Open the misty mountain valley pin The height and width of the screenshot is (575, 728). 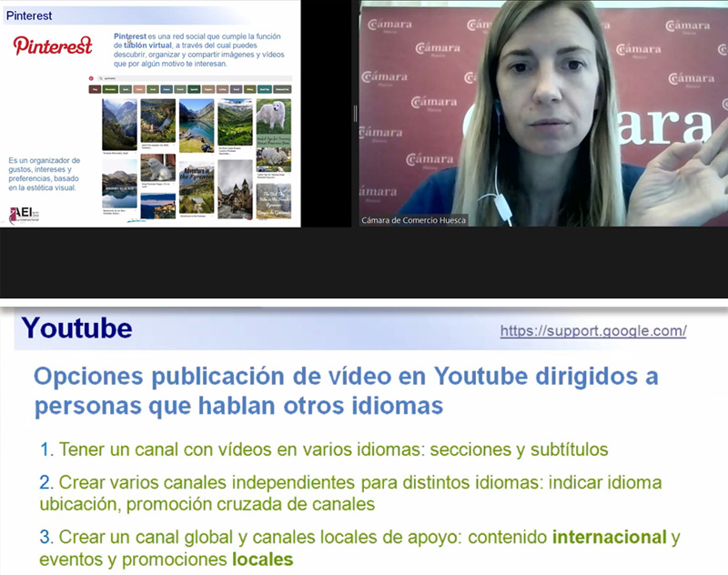coord(119,125)
